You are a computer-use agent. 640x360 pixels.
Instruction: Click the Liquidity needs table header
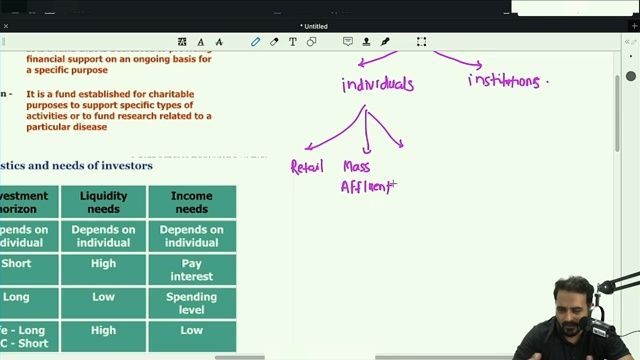[x=103, y=202]
